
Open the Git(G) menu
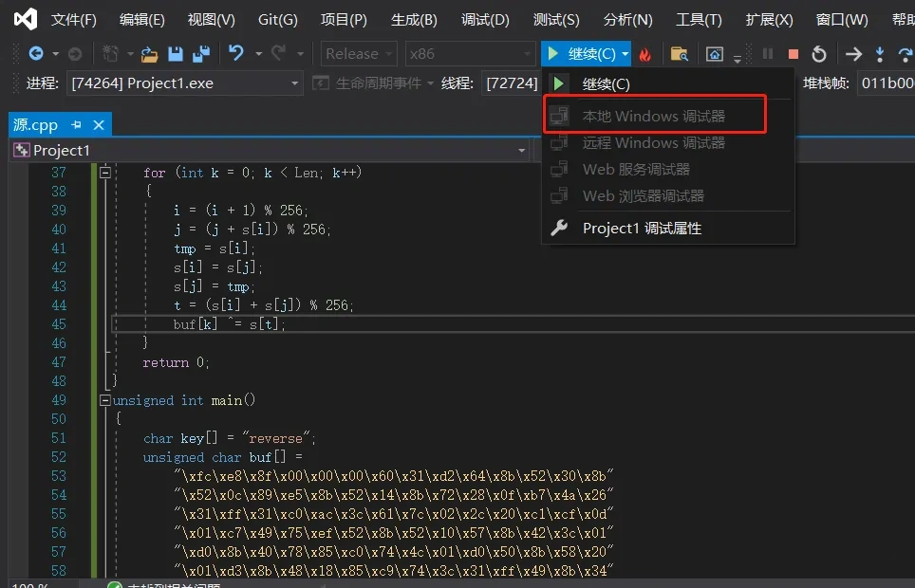[278, 20]
